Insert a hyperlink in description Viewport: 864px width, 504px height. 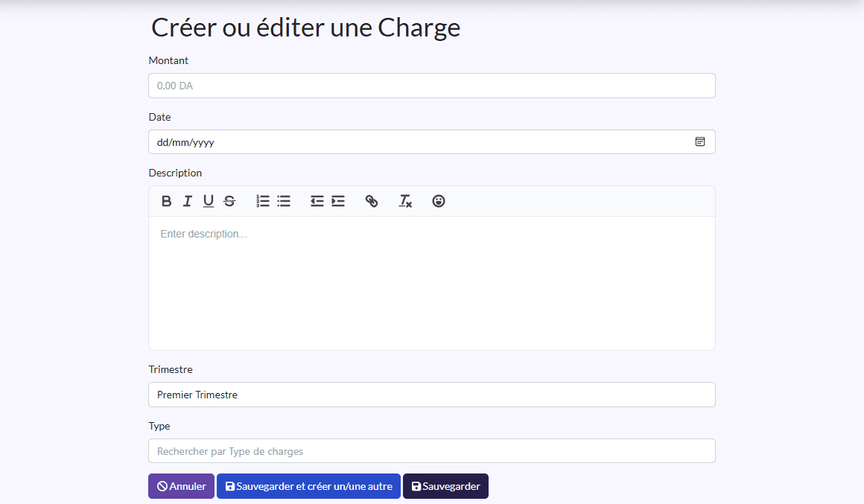point(372,201)
